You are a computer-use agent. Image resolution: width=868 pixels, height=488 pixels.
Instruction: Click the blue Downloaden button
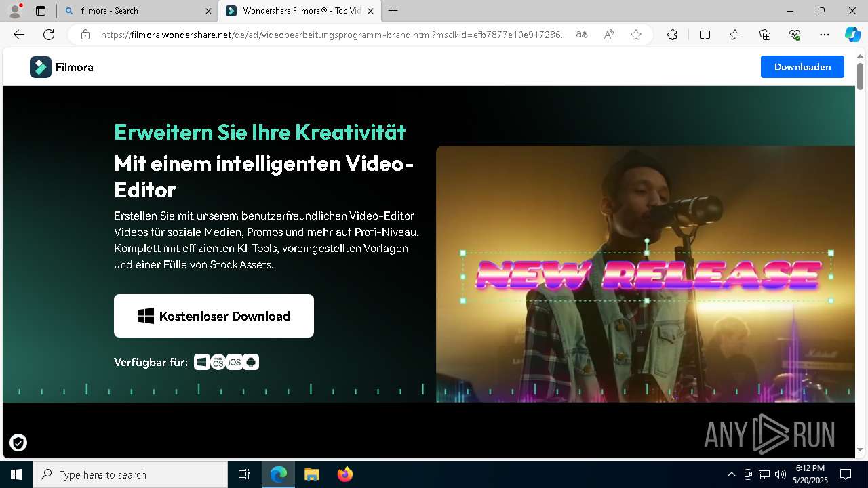pyautogui.click(x=802, y=67)
